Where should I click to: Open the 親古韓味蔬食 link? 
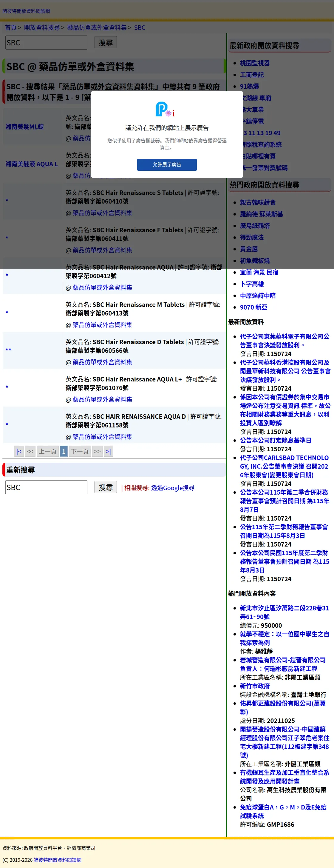pos(258,202)
